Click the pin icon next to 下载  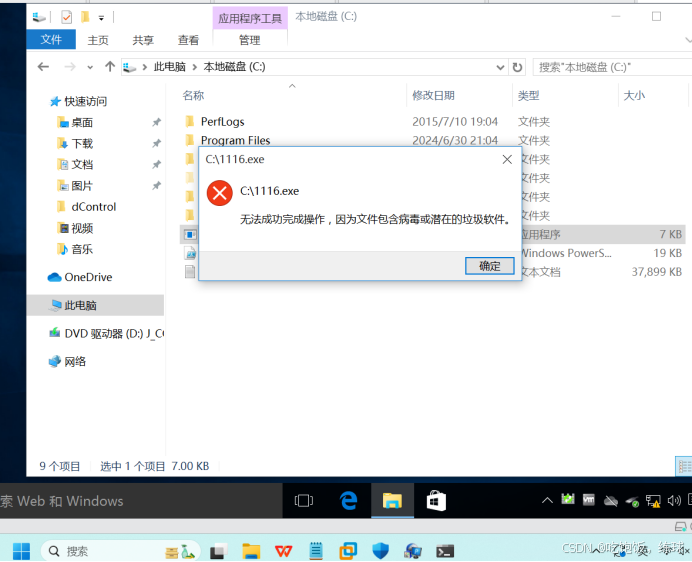coord(157,143)
